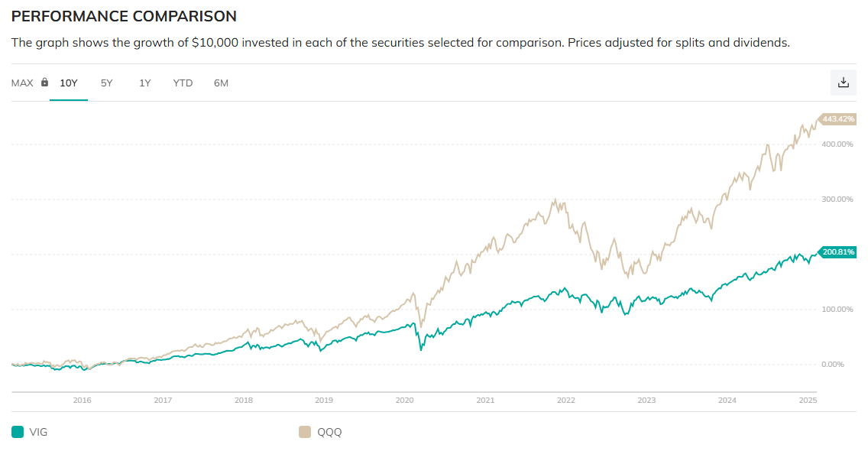Switch to the 10Y range tab
Screen dimensions: 868x451
click(69, 83)
